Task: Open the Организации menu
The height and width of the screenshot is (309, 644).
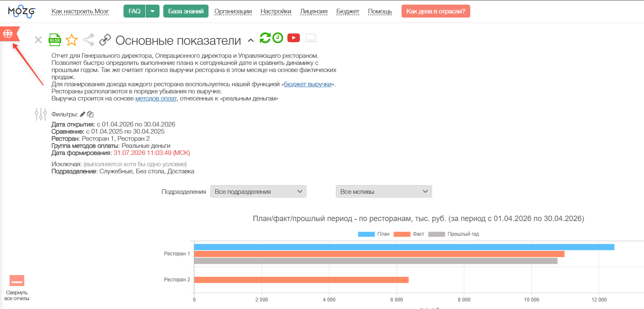Action: pos(233,11)
